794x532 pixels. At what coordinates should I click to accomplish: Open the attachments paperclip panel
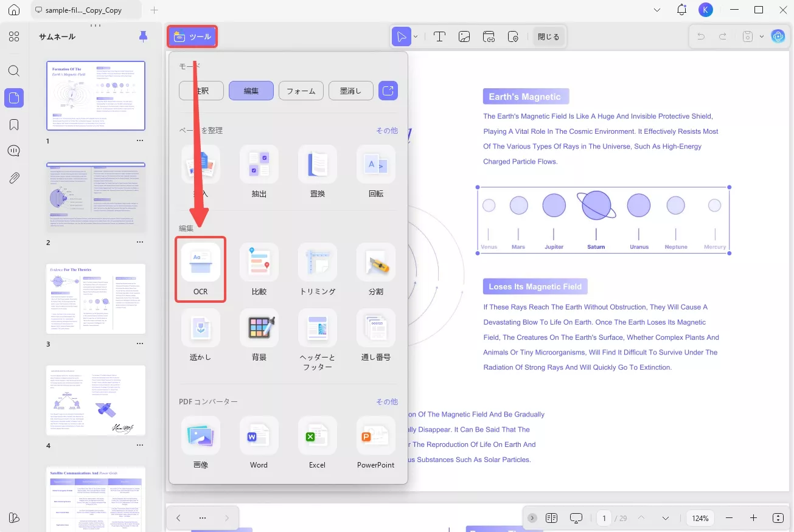tap(14, 178)
